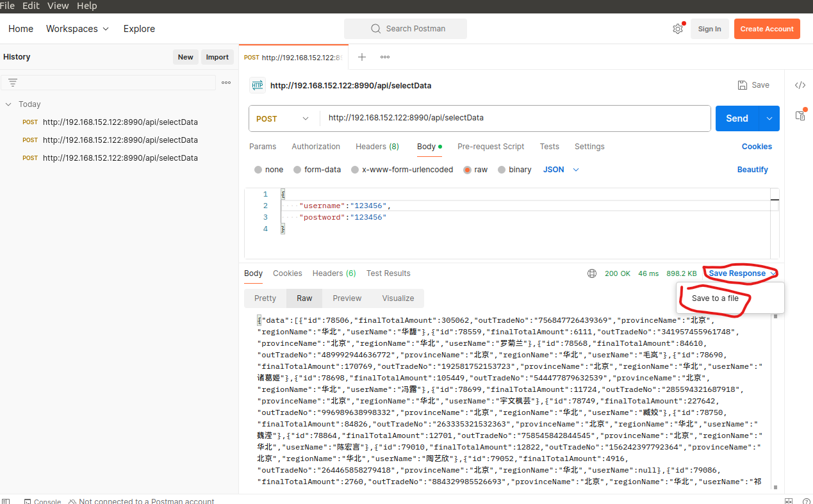Image resolution: width=813 pixels, height=504 pixels.
Task: Click the Search Postman field
Action: (x=406, y=29)
